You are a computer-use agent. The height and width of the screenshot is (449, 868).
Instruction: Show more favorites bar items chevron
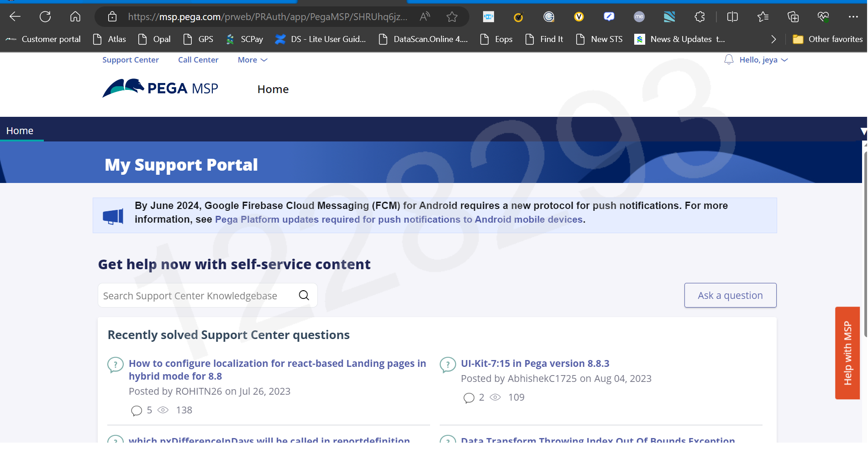(773, 39)
